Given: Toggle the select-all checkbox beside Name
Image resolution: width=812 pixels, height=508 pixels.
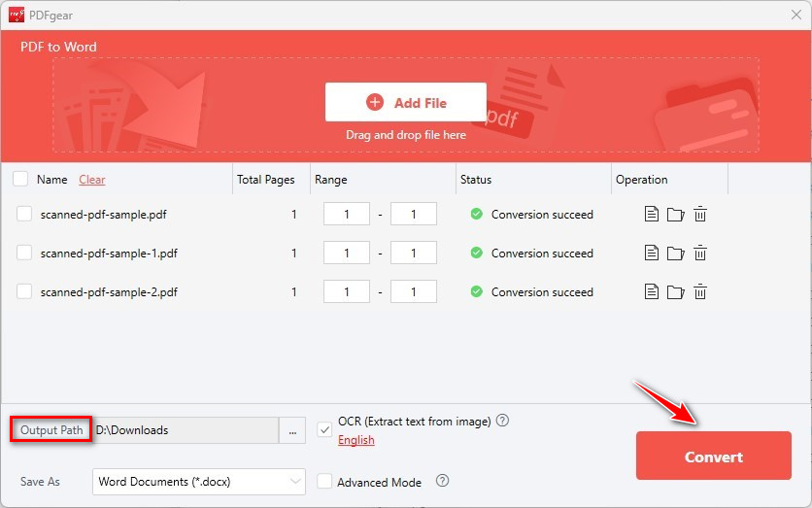Looking at the screenshot, I should point(20,179).
